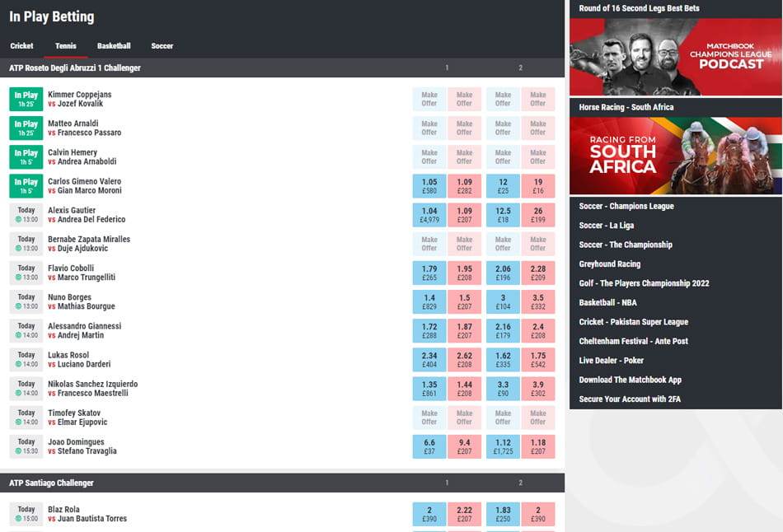Open Racing From South Africa banner
783x532 pixels.
coord(676,156)
